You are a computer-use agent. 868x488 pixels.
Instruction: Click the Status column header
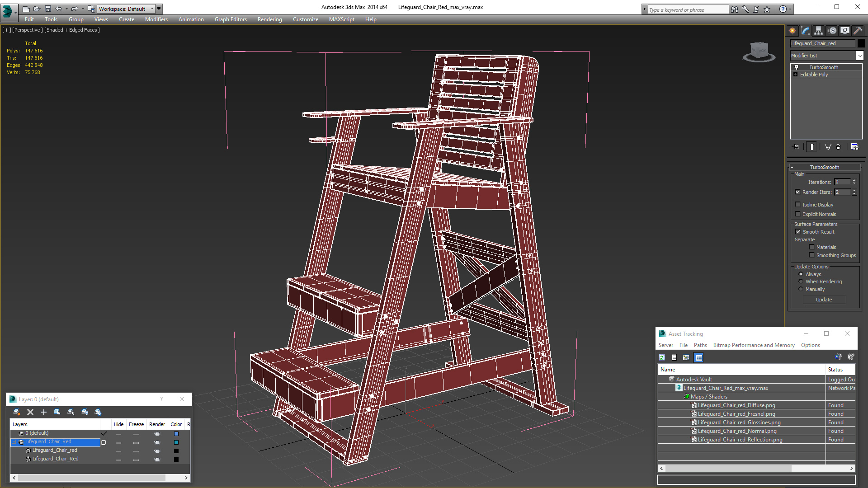[x=840, y=370]
